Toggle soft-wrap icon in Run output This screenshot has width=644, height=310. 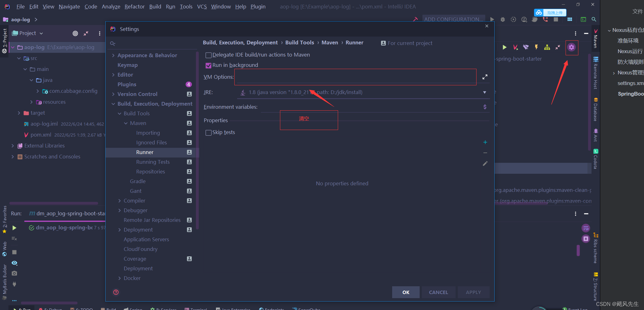coord(586,228)
